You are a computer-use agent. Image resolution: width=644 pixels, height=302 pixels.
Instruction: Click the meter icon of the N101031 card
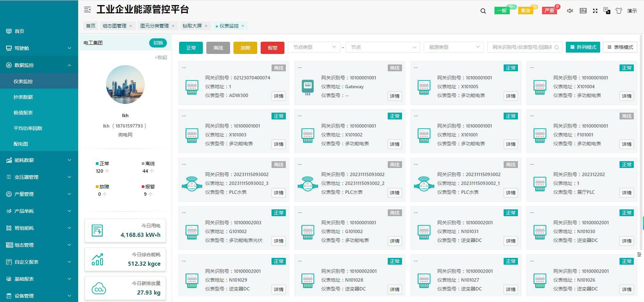pos(424,232)
